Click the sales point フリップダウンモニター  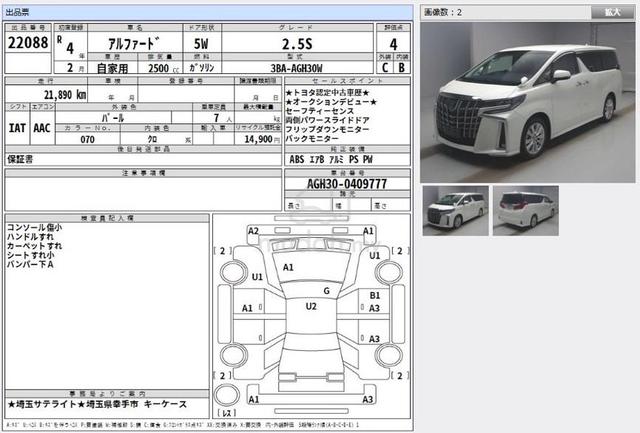coord(327,129)
